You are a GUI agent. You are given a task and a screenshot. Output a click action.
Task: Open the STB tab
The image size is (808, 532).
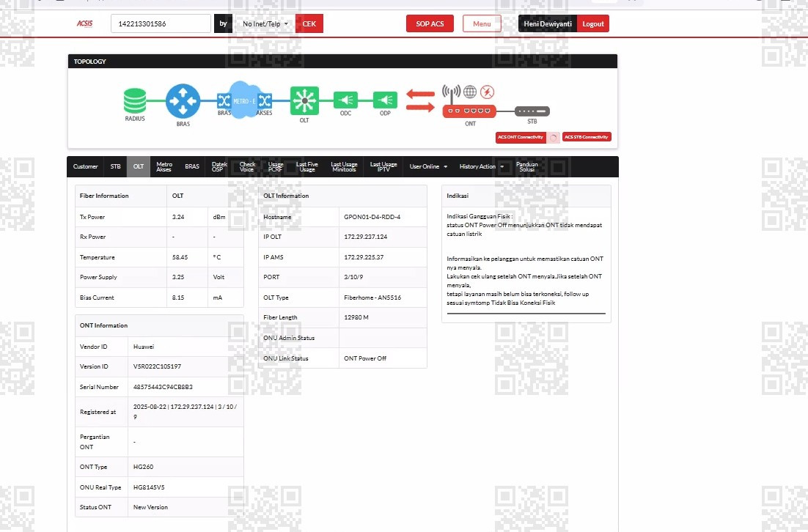pyautogui.click(x=115, y=167)
